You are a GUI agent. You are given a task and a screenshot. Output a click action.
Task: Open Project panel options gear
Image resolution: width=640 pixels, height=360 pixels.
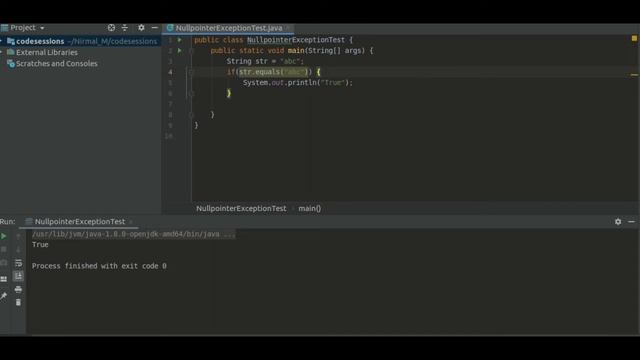pyautogui.click(x=141, y=28)
